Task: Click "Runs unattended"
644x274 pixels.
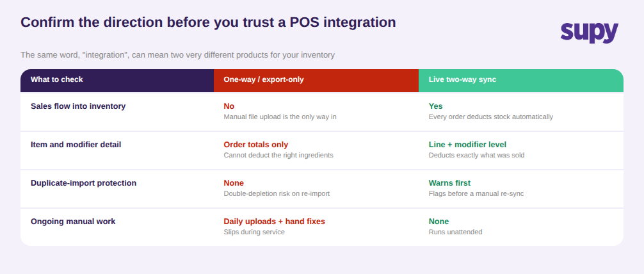Action: pyautogui.click(x=456, y=232)
